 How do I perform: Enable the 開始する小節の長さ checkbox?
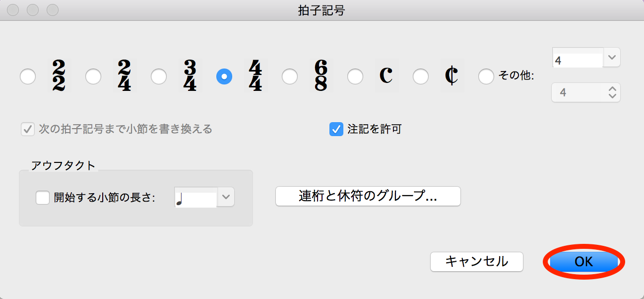tap(43, 198)
